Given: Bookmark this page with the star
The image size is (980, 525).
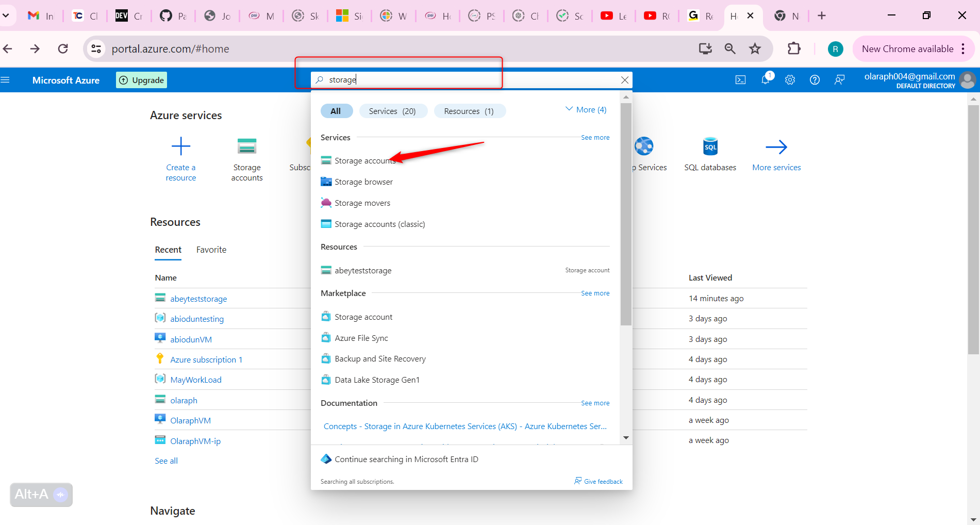Looking at the screenshot, I should pyautogui.click(x=755, y=48).
